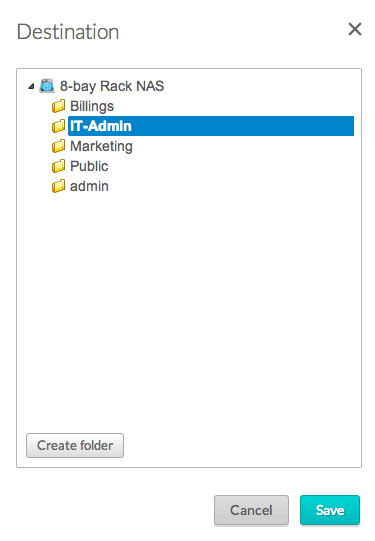The height and width of the screenshot is (541, 375).
Task: Close the Destination dialog with X
Action: [x=355, y=29]
